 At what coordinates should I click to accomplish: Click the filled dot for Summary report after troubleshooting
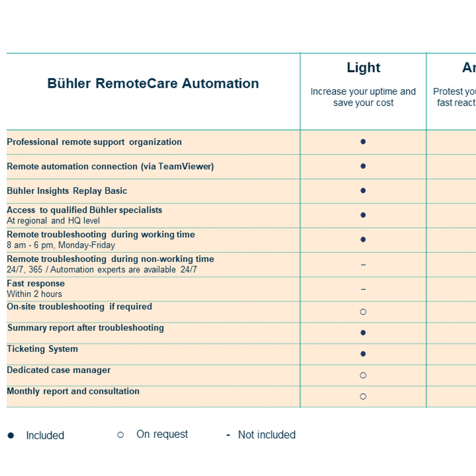click(363, 333)
